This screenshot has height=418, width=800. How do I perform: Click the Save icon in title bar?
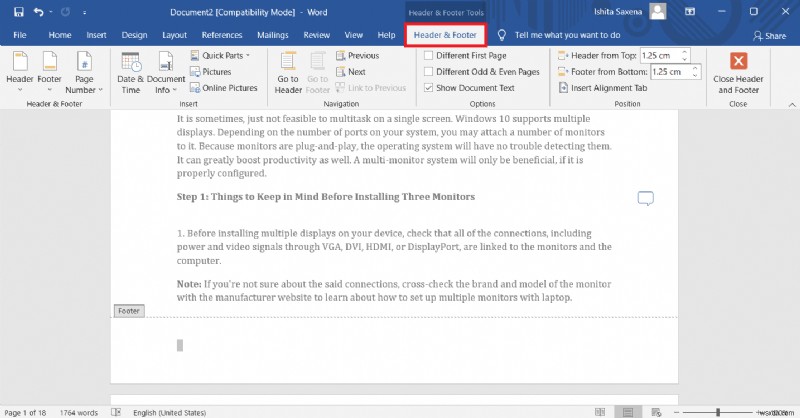[x=18, y=12]
